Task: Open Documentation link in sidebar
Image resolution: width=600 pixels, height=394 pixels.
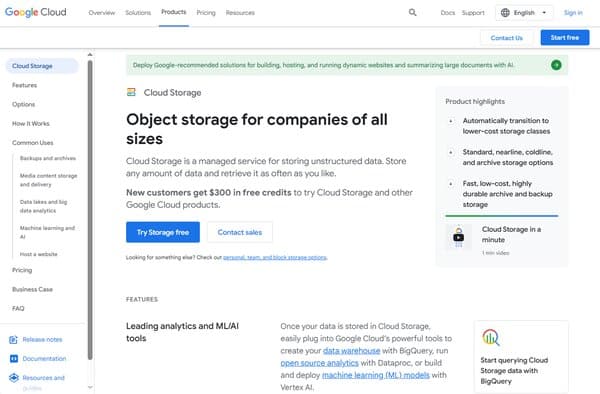Action: pyautogui.click(x=44, y=358)
